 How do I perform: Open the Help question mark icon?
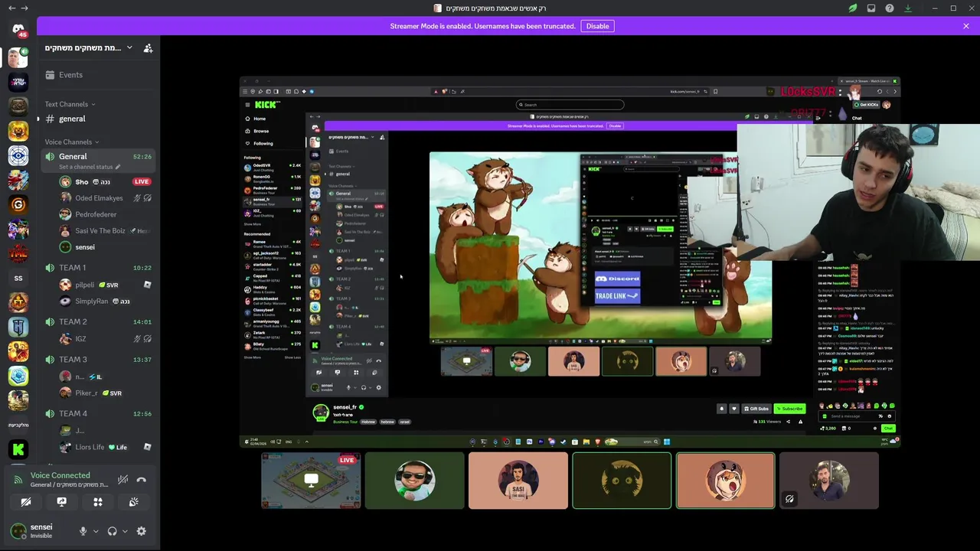890,8
